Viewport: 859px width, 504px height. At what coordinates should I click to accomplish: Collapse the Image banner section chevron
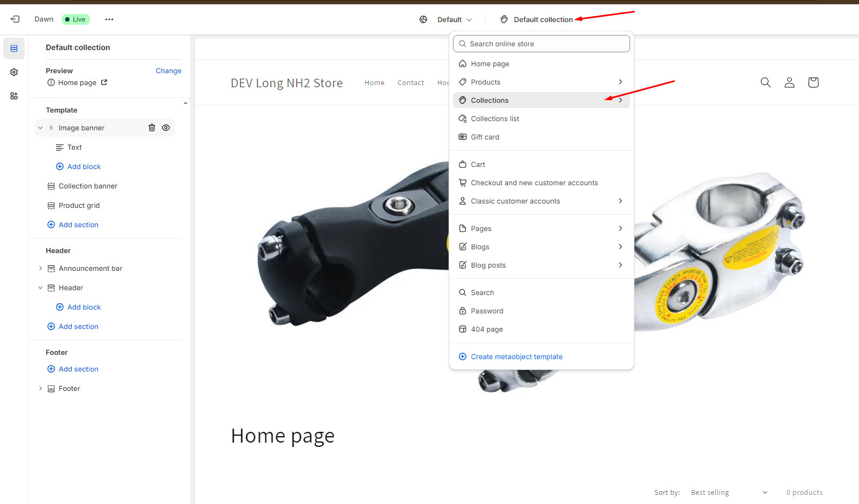pos(40,128)
